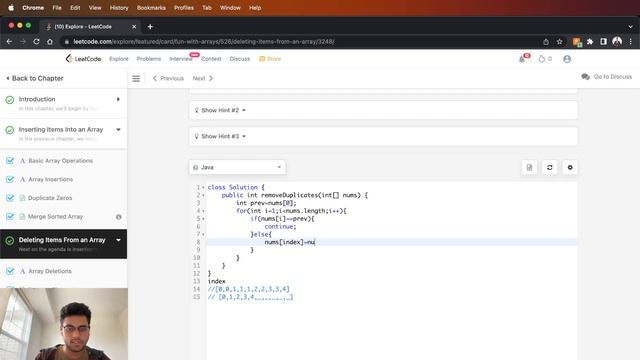Toggle the Basic Array Operations checkbox
The image size is (640, 360).
pos(10,161)
